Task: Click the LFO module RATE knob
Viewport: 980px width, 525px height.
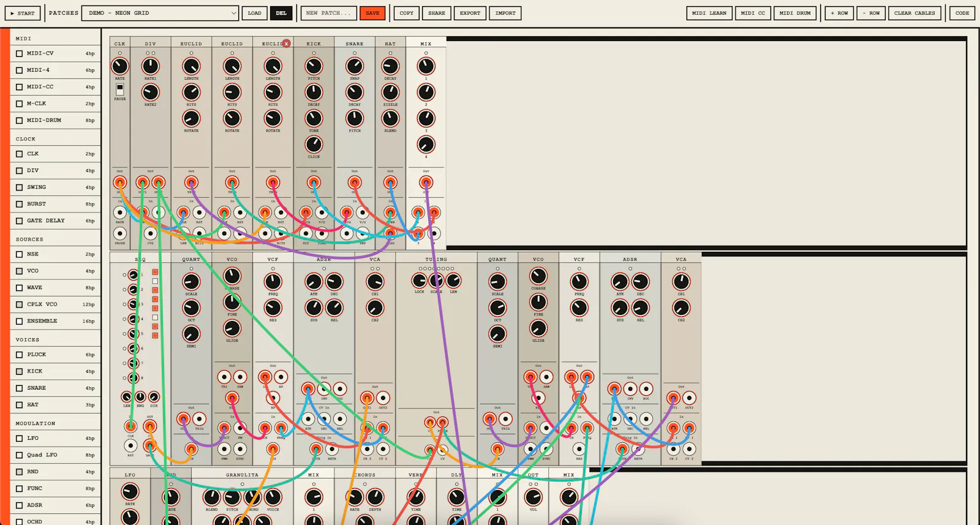Action: coord(130,491)
